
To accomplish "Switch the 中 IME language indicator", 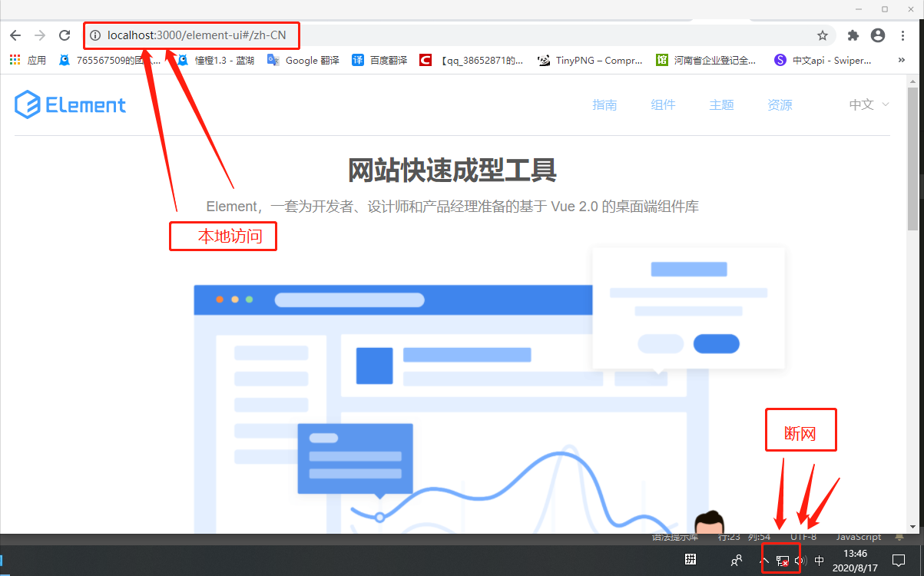I will coord(820,561).
